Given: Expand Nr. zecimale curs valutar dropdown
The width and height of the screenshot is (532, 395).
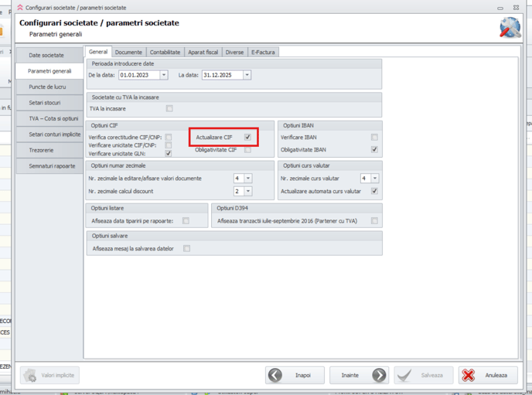Looking at the screenshot, I should 375,178.
